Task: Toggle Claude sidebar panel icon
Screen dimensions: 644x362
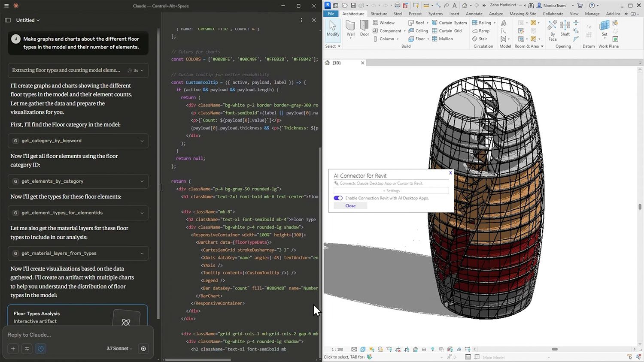Action: pyautogui.click(x=8, y=20)
